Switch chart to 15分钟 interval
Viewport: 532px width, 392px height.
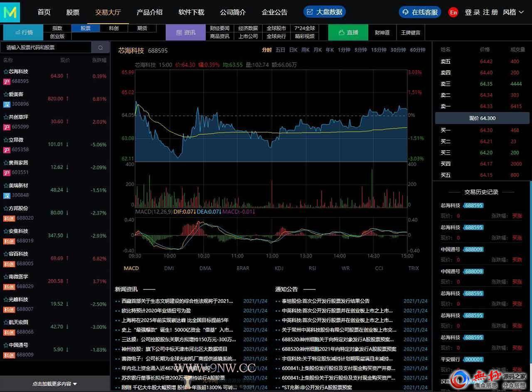click(x=379, y=50)
